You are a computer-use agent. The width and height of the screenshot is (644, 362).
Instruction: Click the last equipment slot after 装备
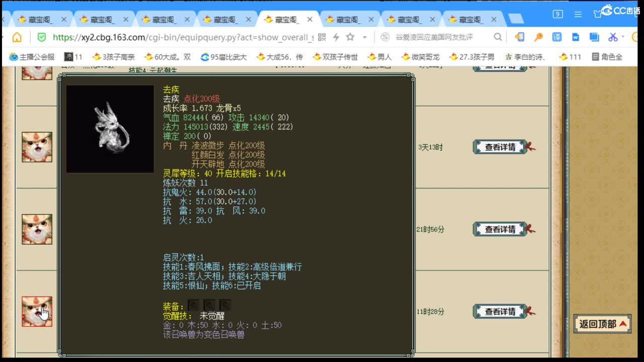[x=225, y=305]
